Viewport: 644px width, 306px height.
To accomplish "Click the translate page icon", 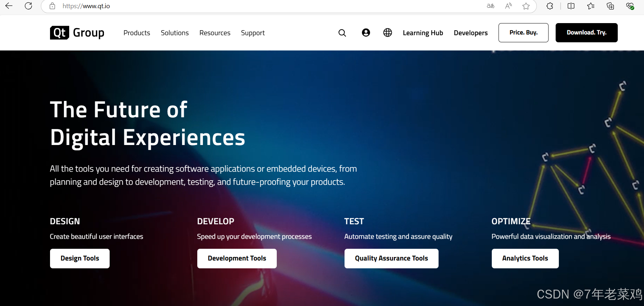I will [x=491, y=6].
